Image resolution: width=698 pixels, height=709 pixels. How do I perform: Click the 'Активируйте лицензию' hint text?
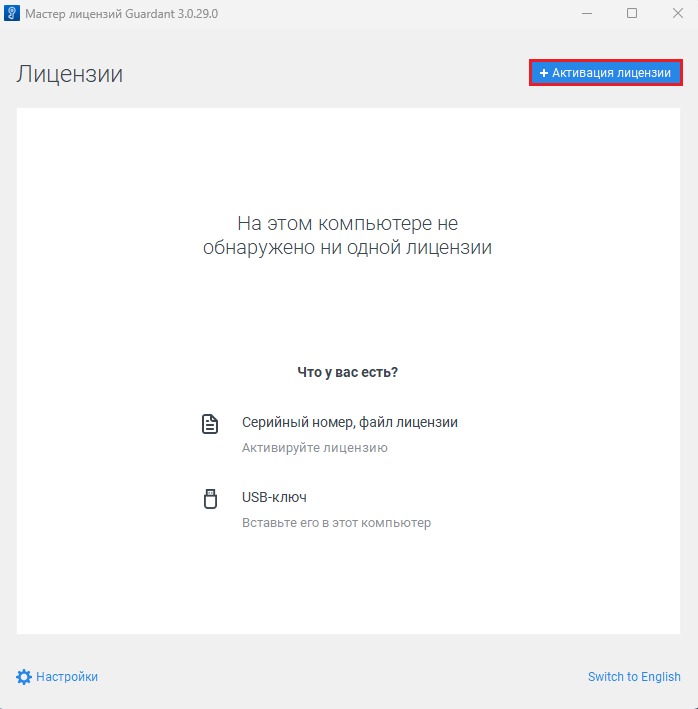[314, 448]
